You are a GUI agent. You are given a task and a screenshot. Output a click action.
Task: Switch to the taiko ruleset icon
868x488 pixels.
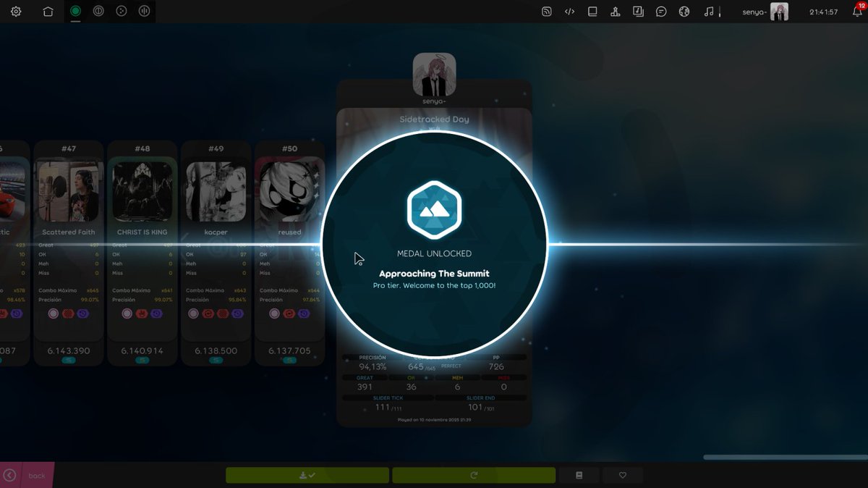tap(98, 11)
